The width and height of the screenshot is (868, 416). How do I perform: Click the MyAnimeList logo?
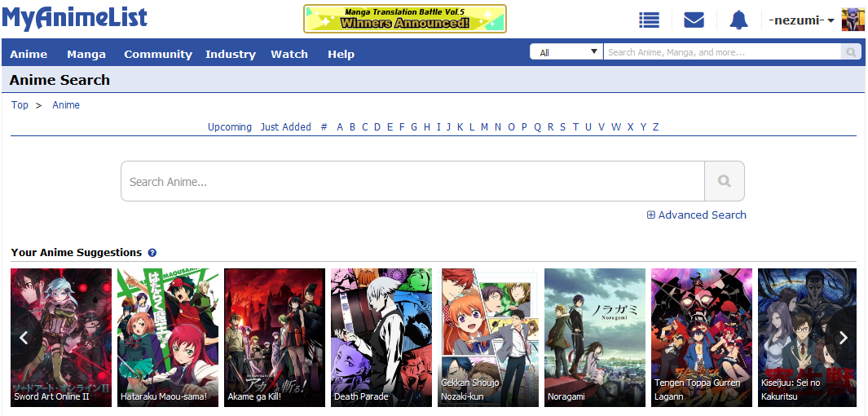tap(75, 18)
